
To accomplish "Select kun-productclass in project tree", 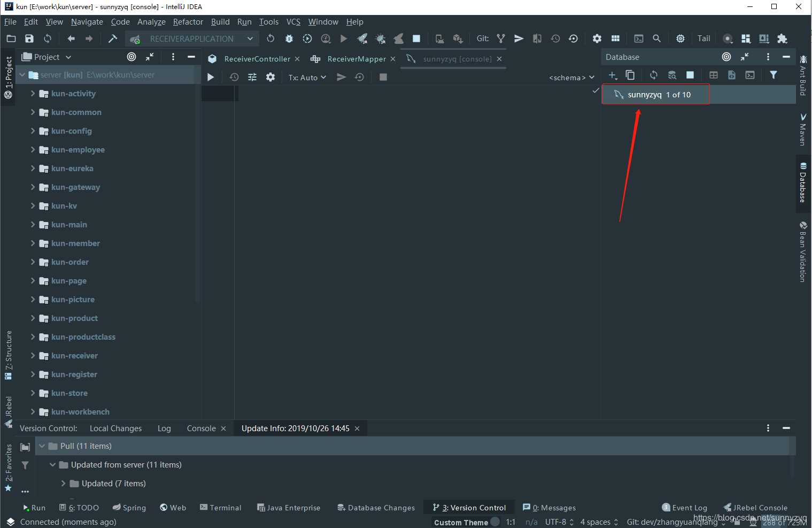I will click(83, 337).
